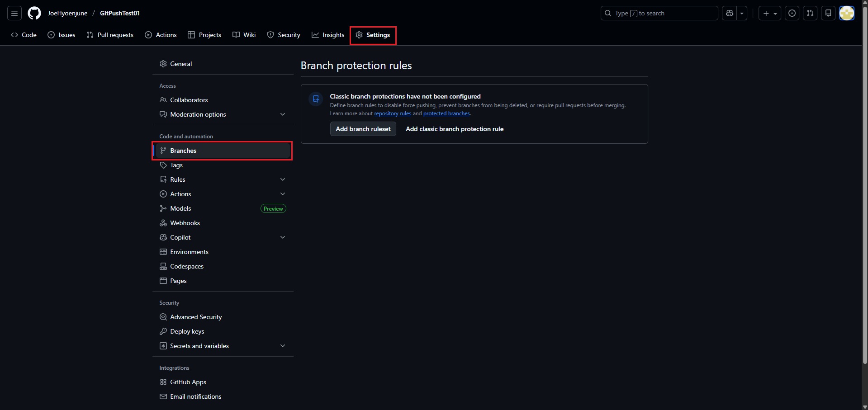This screenshot has width=868, height=410.
Task: Click the people icon beside Collaborators
Action: tap(163, 100)
